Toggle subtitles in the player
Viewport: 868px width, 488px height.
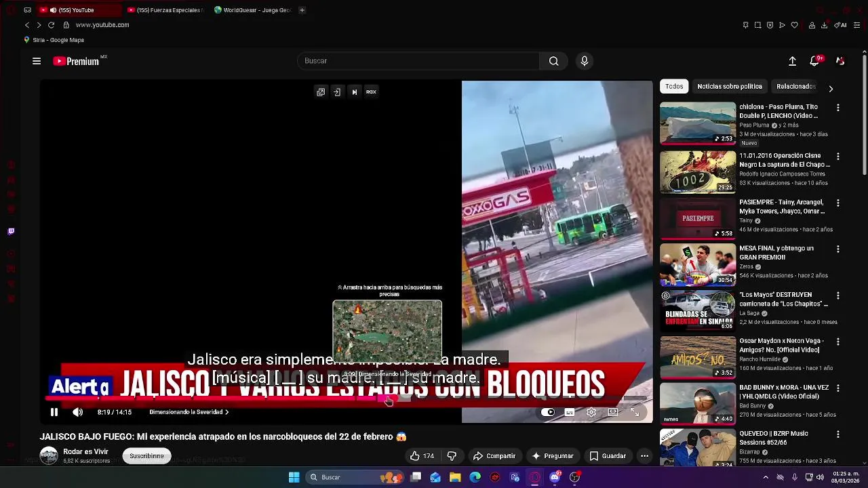point(570,412)
